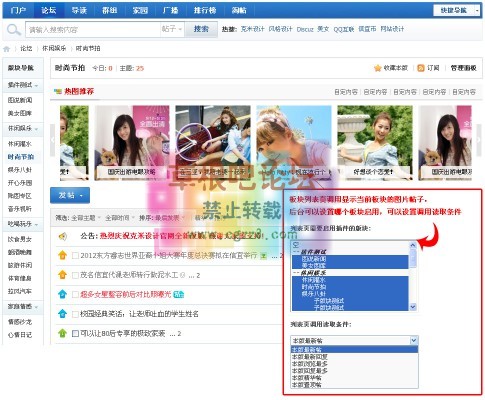Open the 本版最新帖 condition combo box
This screenshot has height=400, width=485.
coord(354,340)
